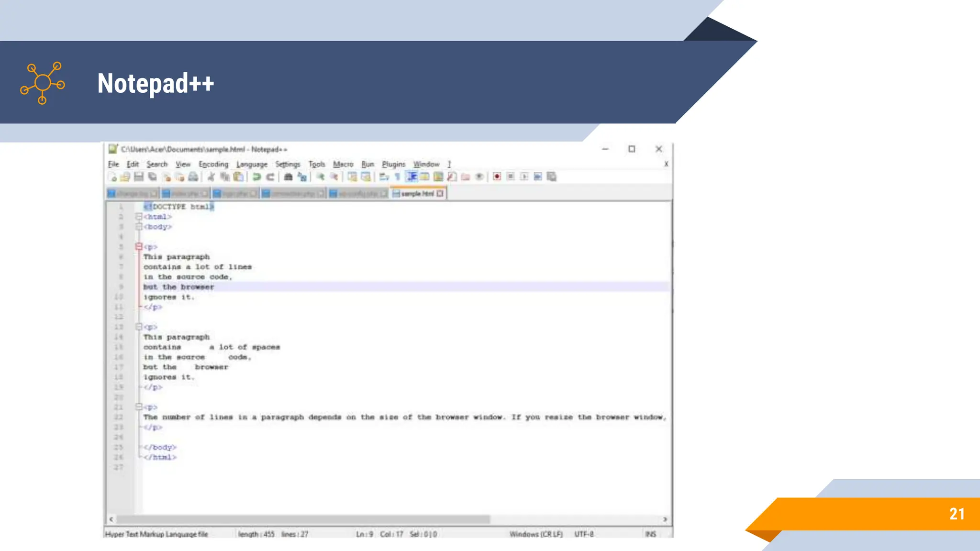Toggle Show All Characters paragraph icon

point(397,177)
